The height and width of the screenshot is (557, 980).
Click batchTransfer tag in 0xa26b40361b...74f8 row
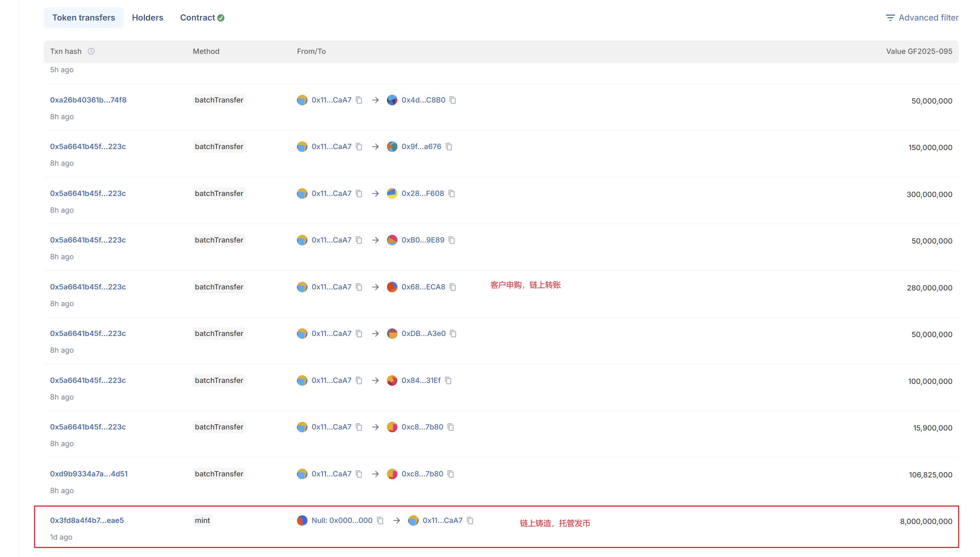219,100
